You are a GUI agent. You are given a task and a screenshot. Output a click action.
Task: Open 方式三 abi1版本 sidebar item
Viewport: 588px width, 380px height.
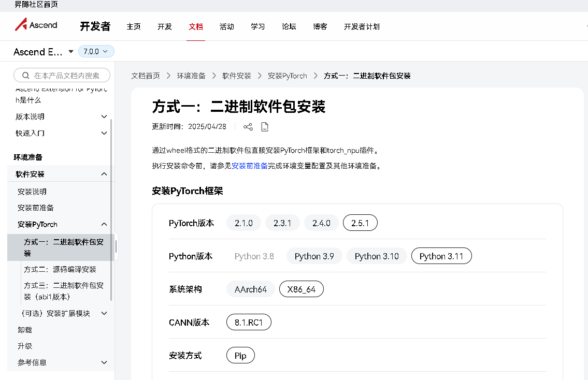tap(64, 291)
